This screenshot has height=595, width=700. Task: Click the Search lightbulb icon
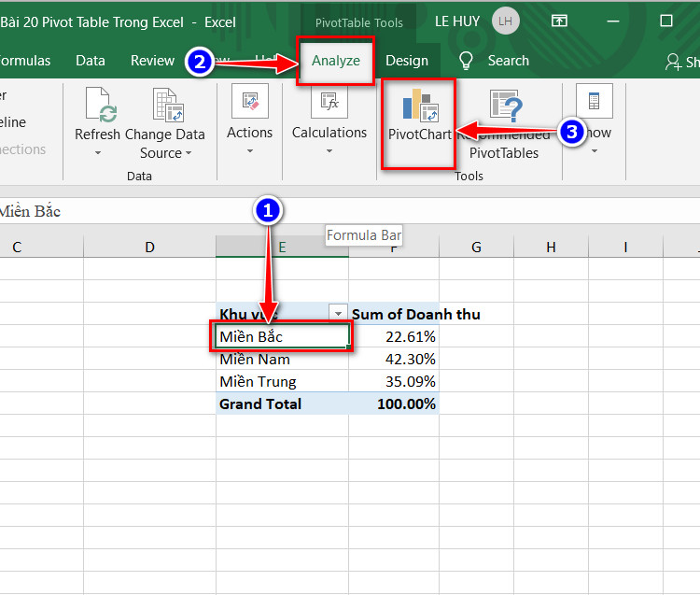(466, 61)
